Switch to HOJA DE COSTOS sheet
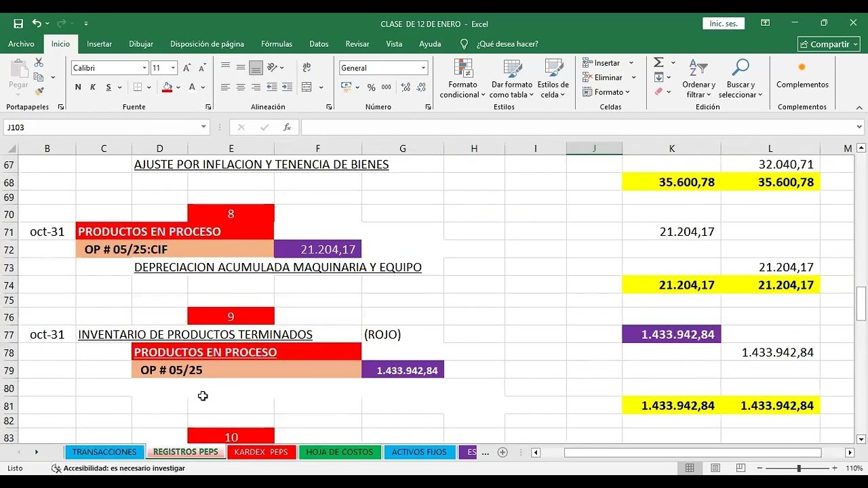868x488 pixels. [x=339, y=452]
